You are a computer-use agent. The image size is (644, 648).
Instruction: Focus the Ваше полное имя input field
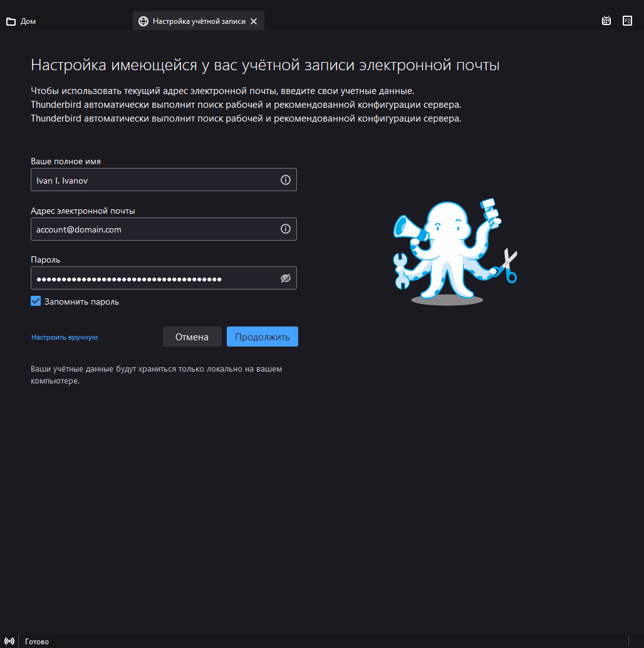click(153, 180)
